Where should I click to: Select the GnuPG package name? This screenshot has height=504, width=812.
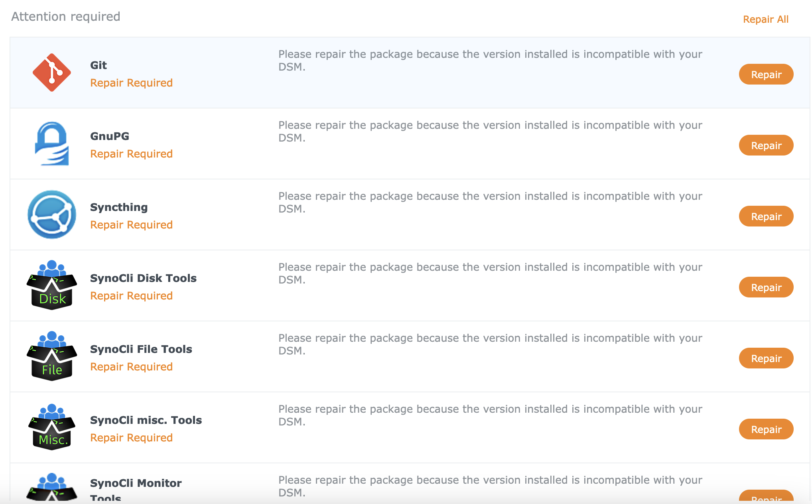click(110, 136)
